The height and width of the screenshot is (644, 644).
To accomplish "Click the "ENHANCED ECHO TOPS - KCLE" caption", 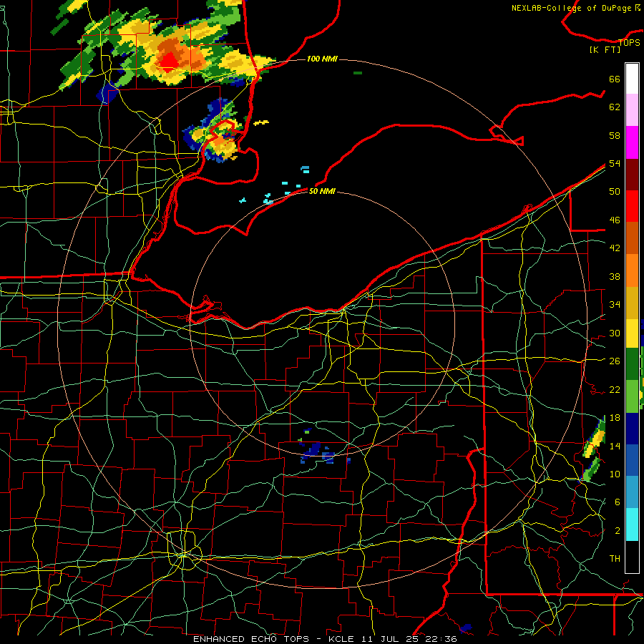I will pyautogui.click(x=273, y=639).
